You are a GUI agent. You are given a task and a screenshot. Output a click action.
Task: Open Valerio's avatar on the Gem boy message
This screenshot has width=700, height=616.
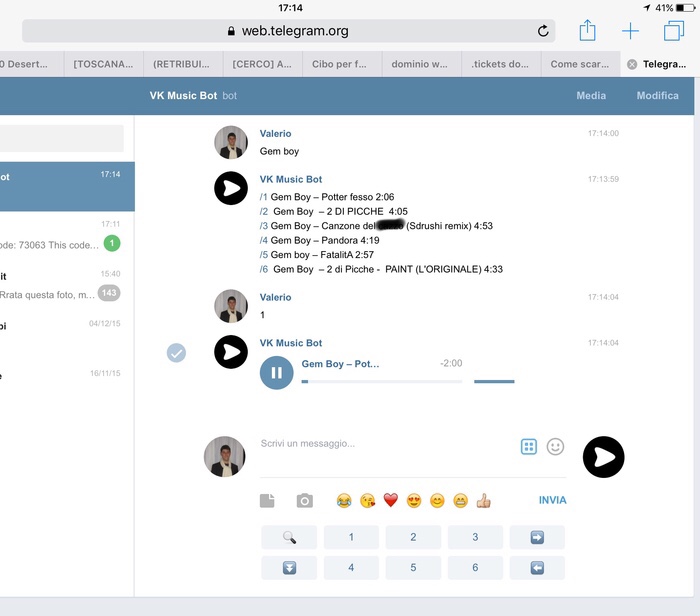pos(231,142)
